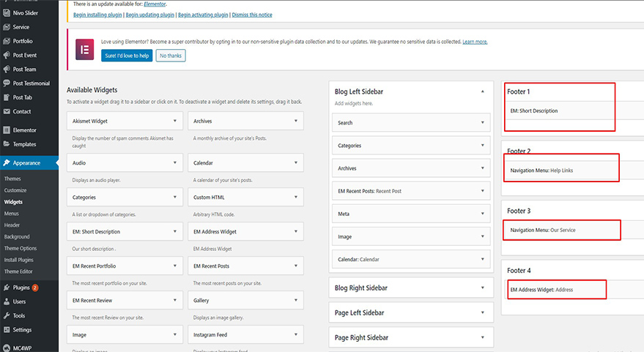Open the Customize submenu item
The height and width of the screenshot is (352, 644).
15,190
